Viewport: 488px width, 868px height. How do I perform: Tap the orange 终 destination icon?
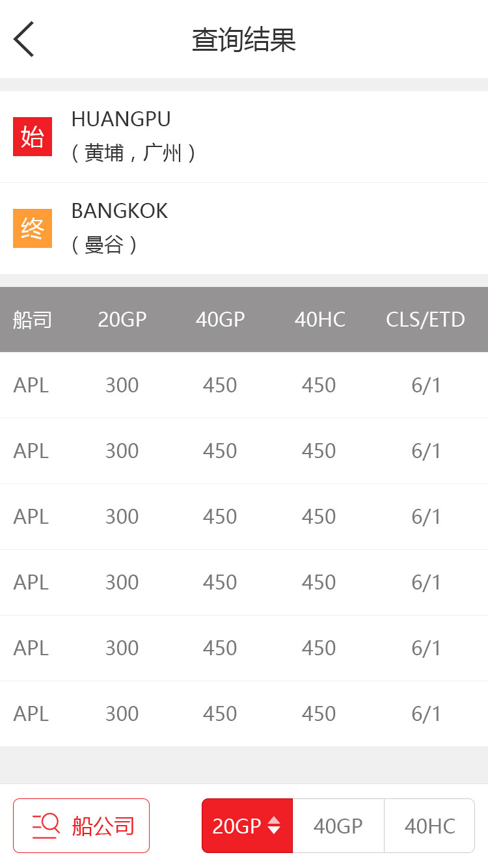(33, 228)
